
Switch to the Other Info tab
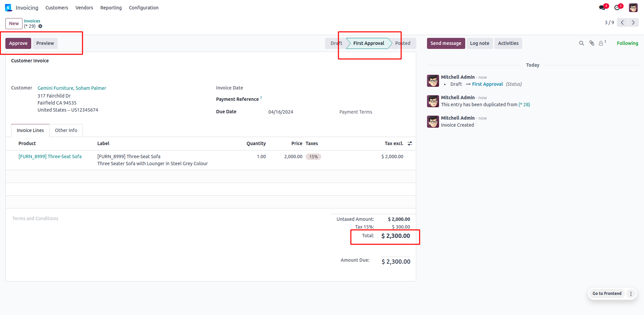tap(66, 130)
